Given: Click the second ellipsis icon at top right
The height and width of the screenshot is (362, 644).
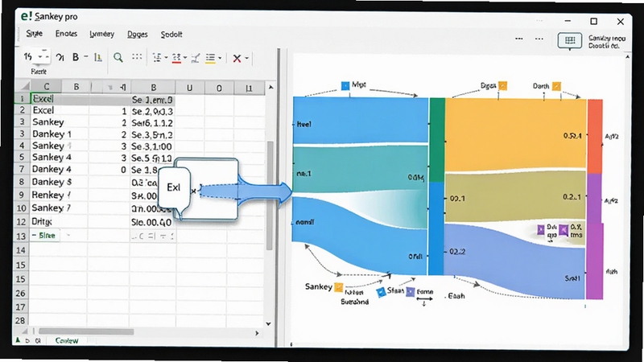Looking at the screenshot, I should pos(539,39).
